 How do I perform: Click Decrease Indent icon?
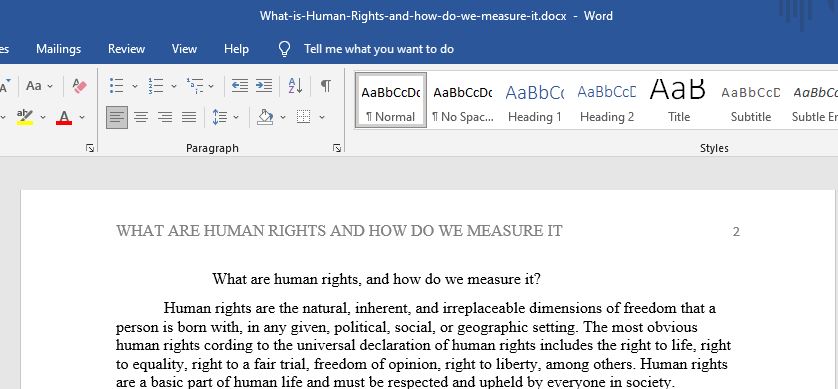pos(239,85)
